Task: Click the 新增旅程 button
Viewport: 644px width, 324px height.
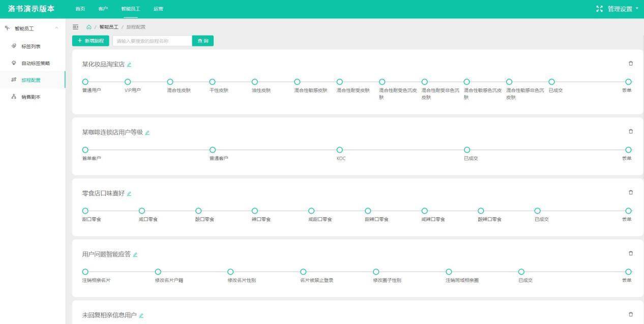Action: pyautogui.click(x=91, y=41)
